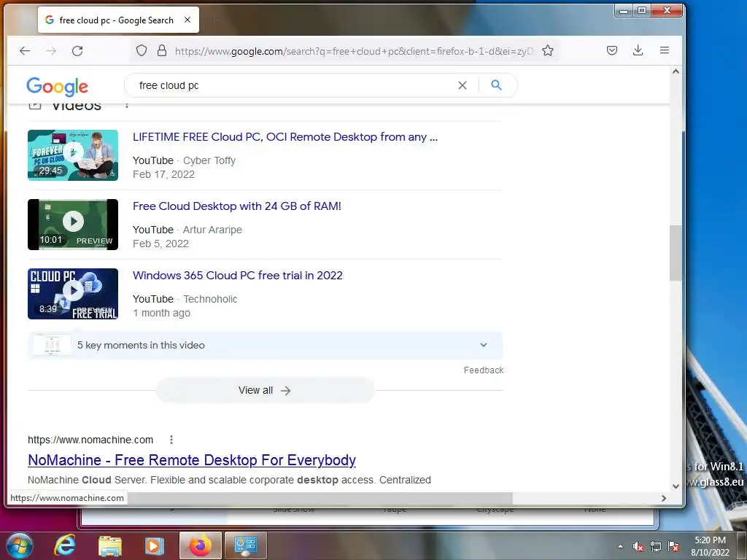Image resolution: width=747 pixels, height=560 pixels.
Task: Play LIFETIME FREE Cloud PC video thumbnail
Action: (x=73, y=155)
